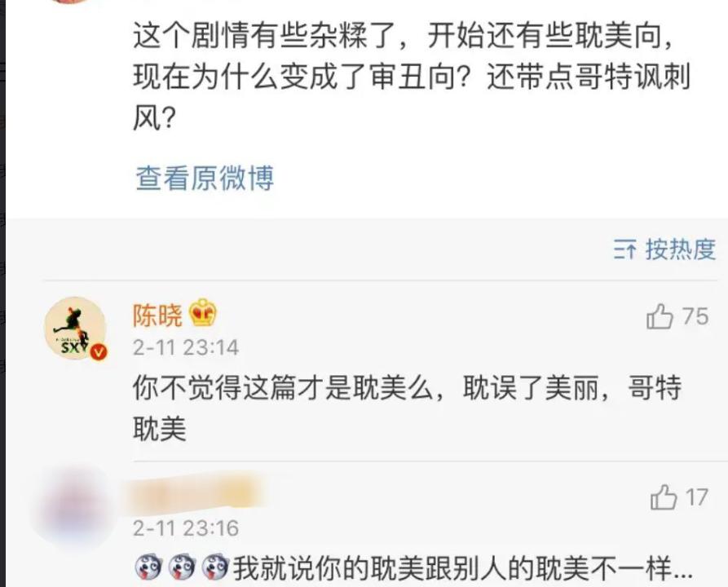
Task: Select the 2-11 23:14 timestamp
Action: pos(186,347)
